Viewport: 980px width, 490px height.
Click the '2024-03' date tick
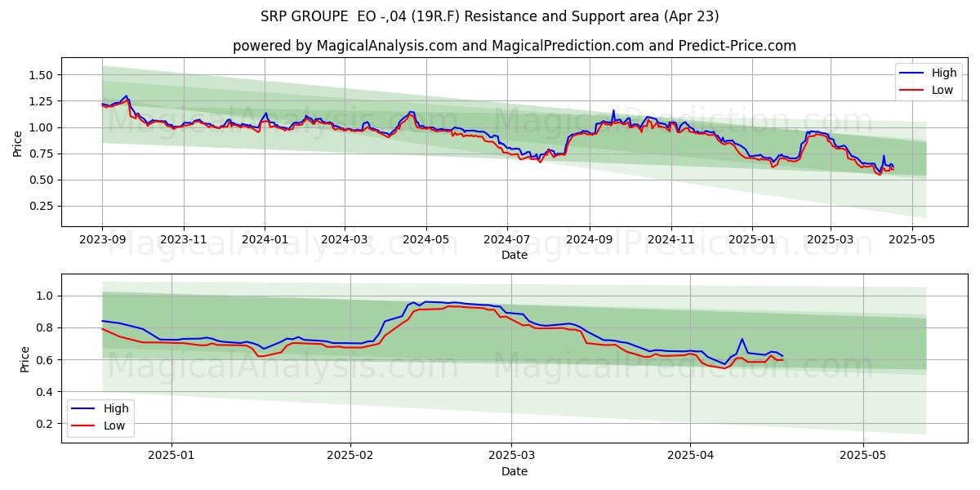click(x=344, y=240)
